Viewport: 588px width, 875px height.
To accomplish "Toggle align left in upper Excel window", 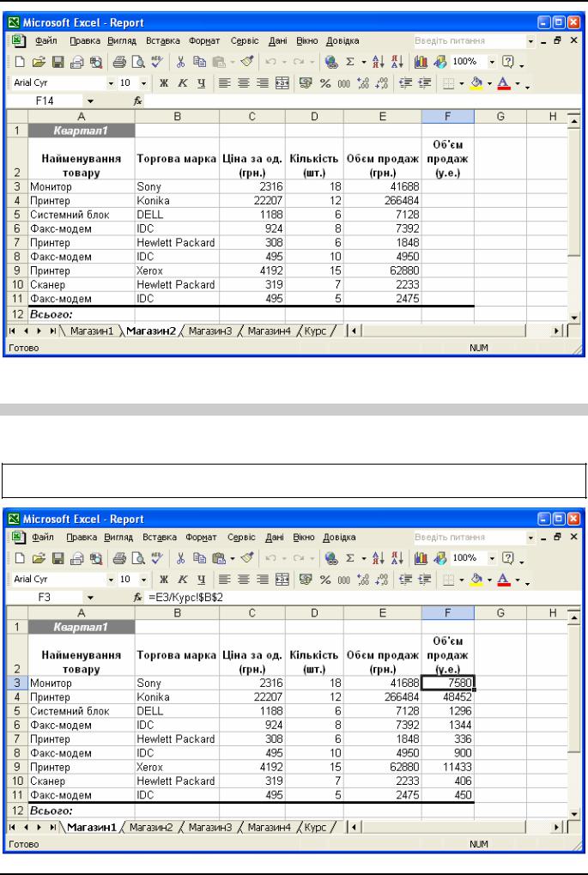I will click(x=224, y=83).
